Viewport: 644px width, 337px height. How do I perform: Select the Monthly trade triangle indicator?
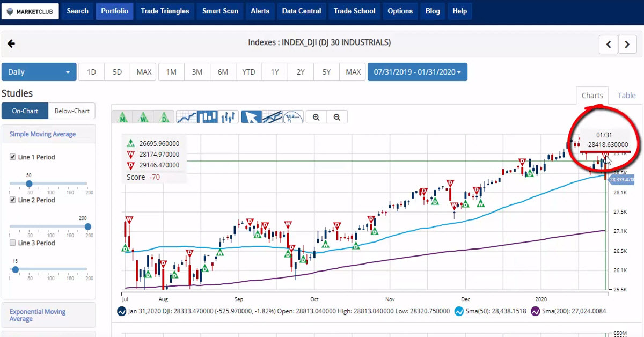click(x=122, y=116)
